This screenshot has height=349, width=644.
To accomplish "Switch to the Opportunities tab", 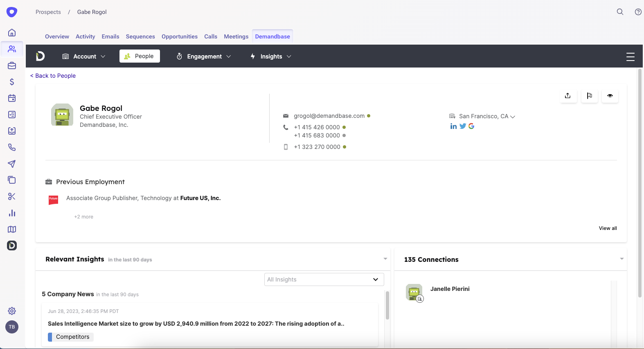I will coord(180,36).
